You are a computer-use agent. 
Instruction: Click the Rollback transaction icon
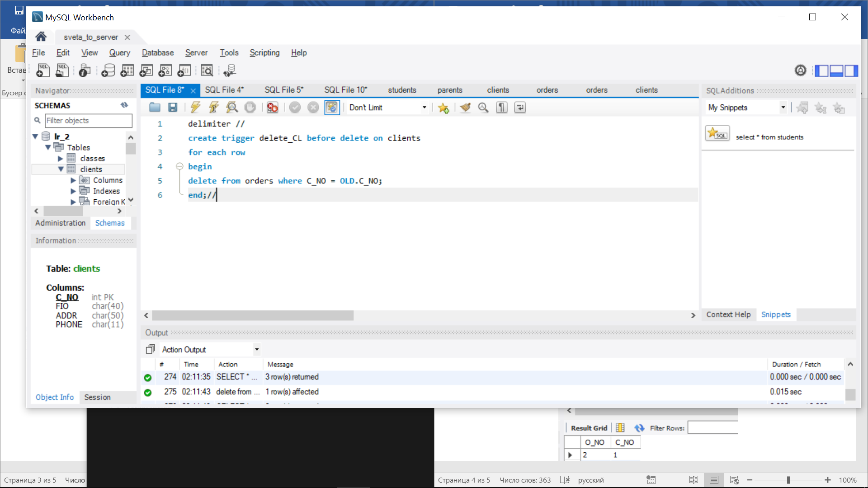313,108
